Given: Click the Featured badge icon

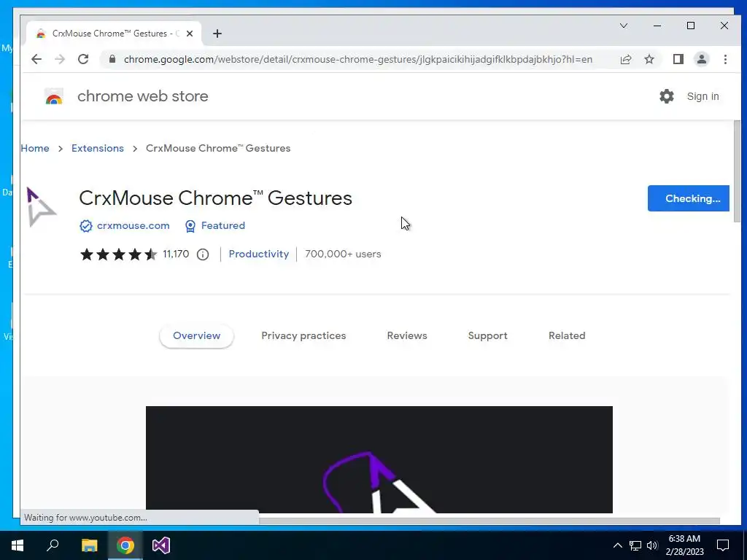Looking at the screenshot, I should click(190, 226).
